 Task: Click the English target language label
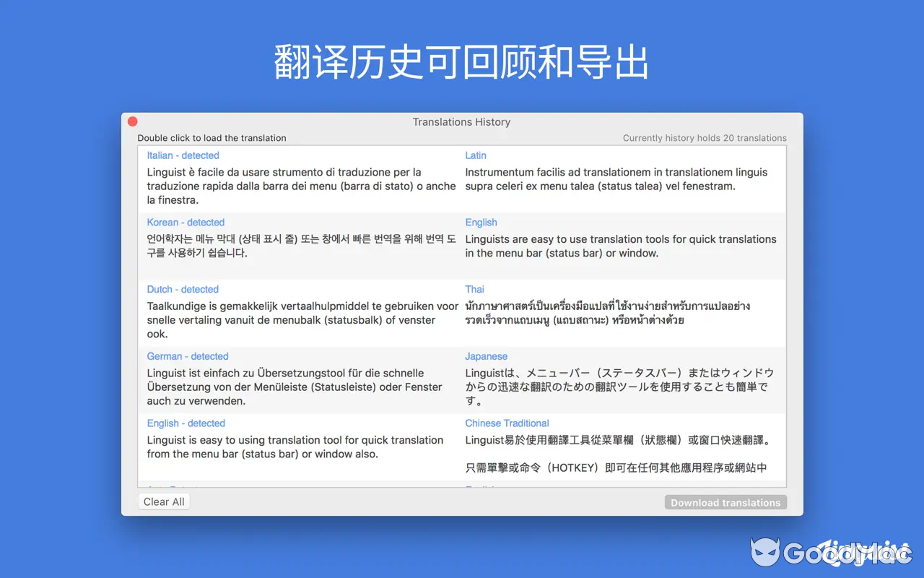[481, 222]
